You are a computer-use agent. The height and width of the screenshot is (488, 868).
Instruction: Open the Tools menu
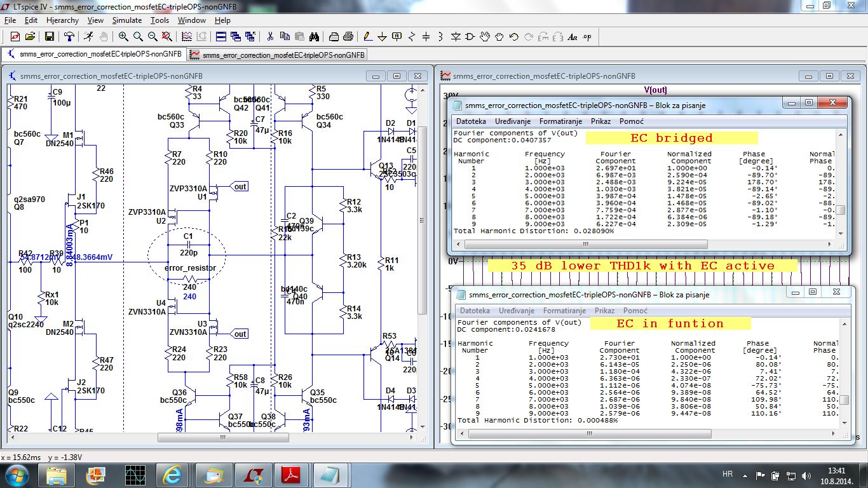(159, 20)
